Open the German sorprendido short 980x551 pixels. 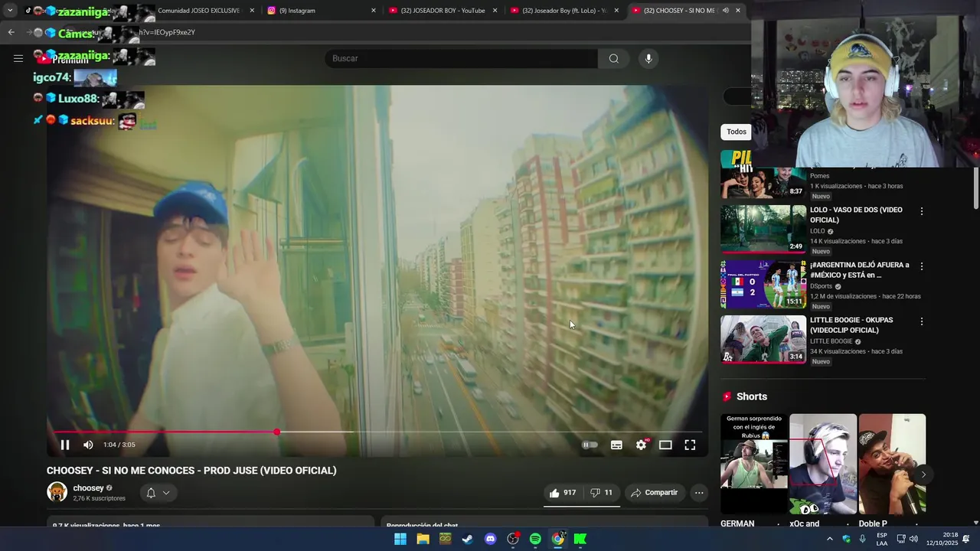754,464
